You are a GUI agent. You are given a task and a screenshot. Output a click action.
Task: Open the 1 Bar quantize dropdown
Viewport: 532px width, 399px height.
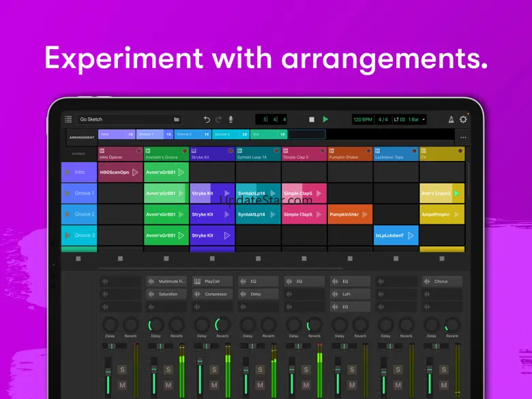417,119
